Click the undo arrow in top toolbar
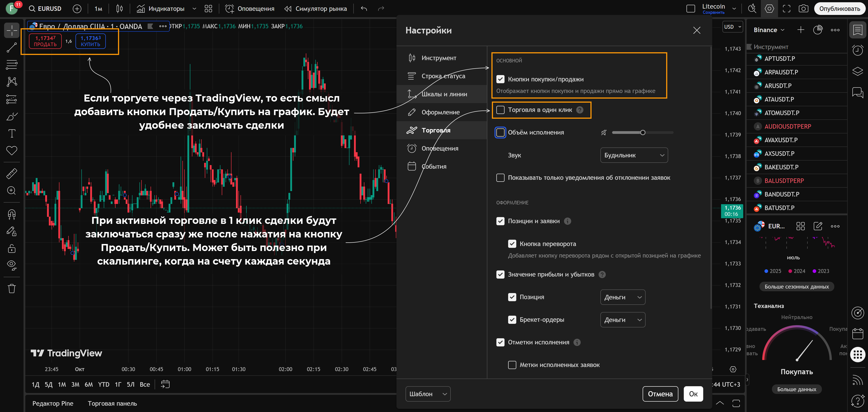868x412 pixels. 364,9
